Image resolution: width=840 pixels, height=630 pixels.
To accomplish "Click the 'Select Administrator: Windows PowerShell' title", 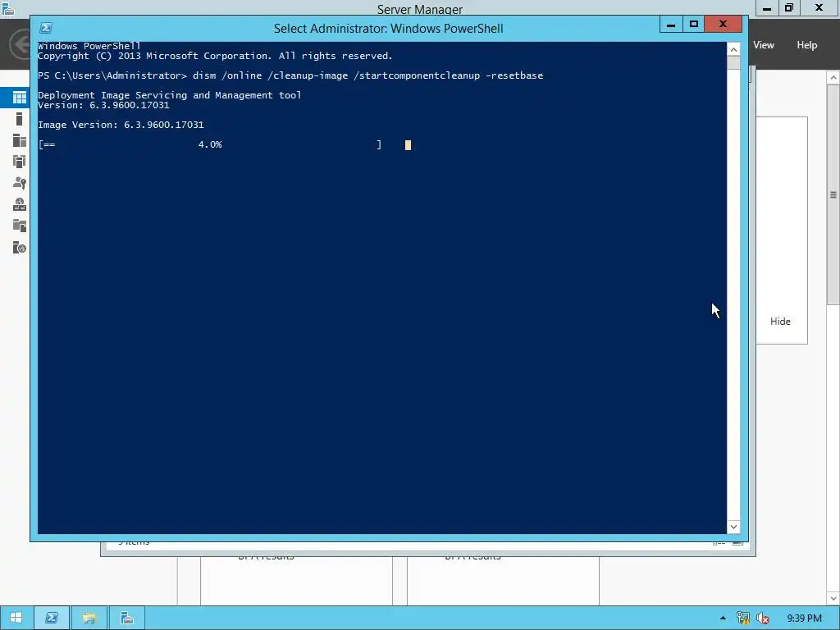I will [x=388, y=29].
